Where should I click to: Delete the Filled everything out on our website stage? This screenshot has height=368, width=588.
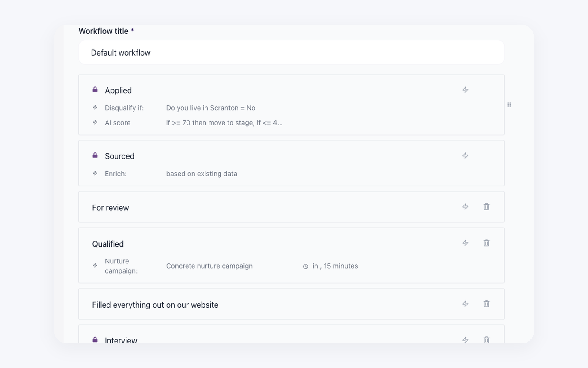click(x=486, y=304)
